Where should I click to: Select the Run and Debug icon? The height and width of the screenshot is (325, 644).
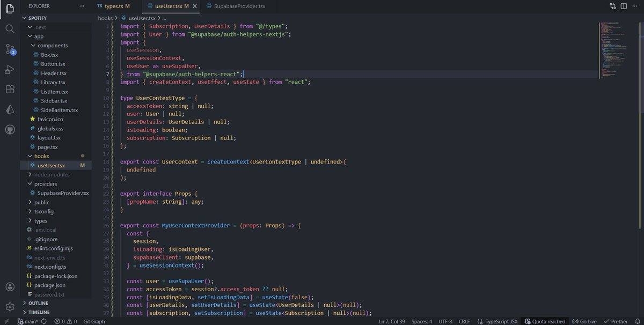[9, 70]
